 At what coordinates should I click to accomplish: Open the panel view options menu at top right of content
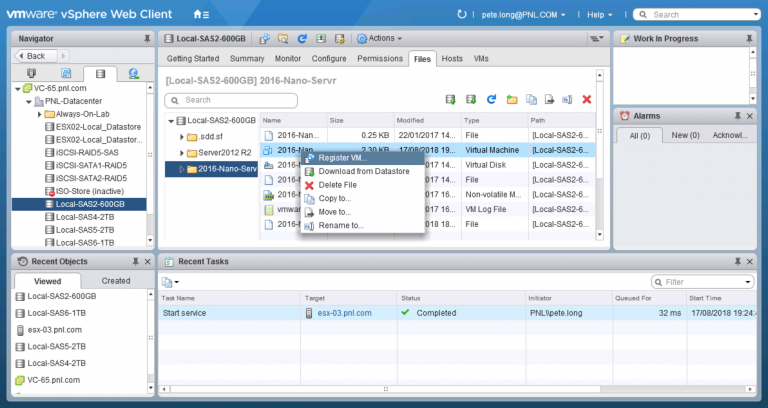[x=596, y=39]
